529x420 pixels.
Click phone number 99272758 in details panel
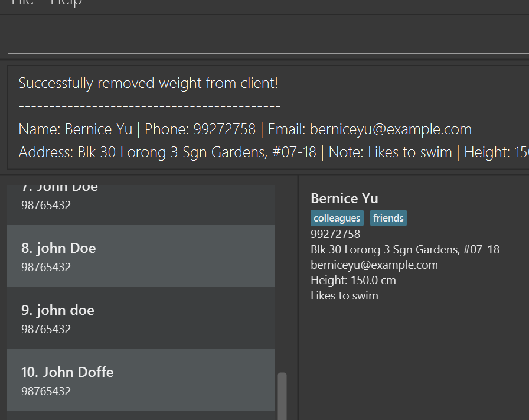[x=335, y=234]
